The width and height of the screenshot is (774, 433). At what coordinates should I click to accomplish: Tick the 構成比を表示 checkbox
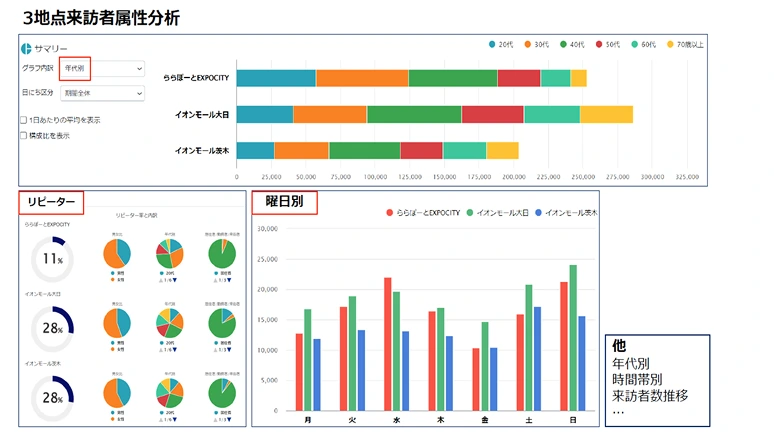pyautogui.click(x=23, y=135)
